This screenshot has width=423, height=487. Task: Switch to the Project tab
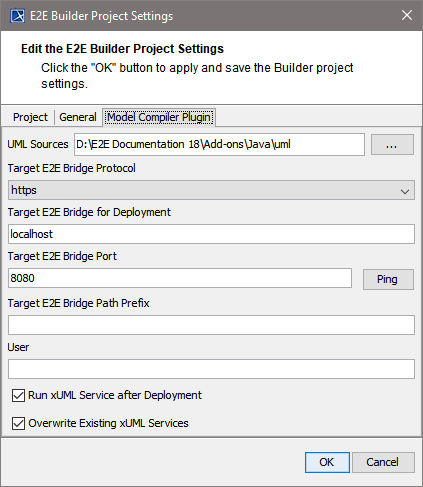click(30, 117)
